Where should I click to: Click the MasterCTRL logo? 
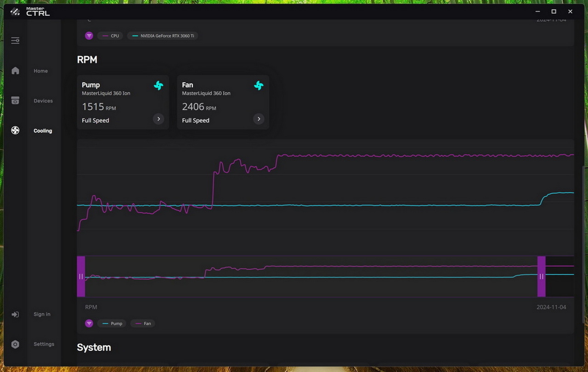pos(30,11)
